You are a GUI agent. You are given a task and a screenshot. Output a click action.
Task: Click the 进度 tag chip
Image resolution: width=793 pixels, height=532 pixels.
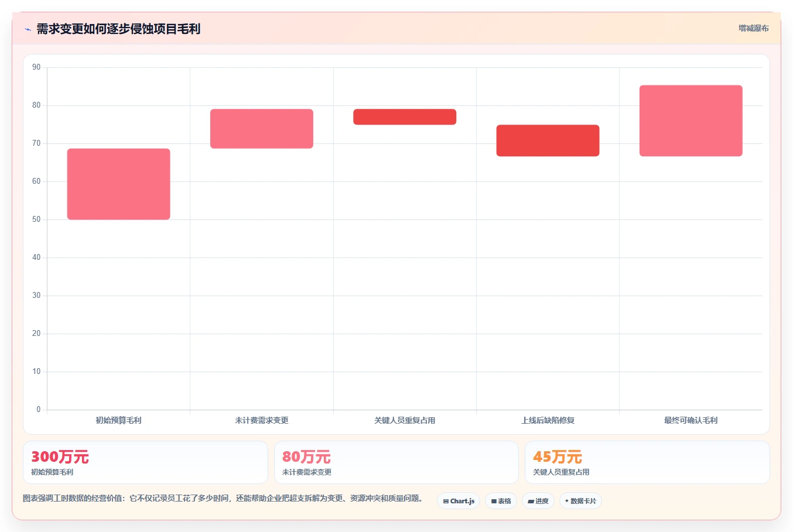point(538,501)
